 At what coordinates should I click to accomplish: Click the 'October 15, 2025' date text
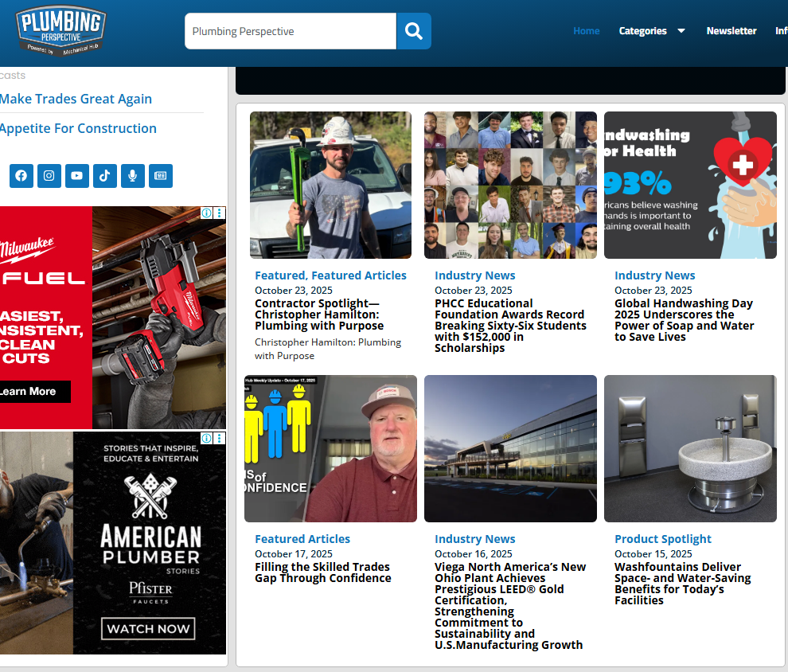pos(653,554)
